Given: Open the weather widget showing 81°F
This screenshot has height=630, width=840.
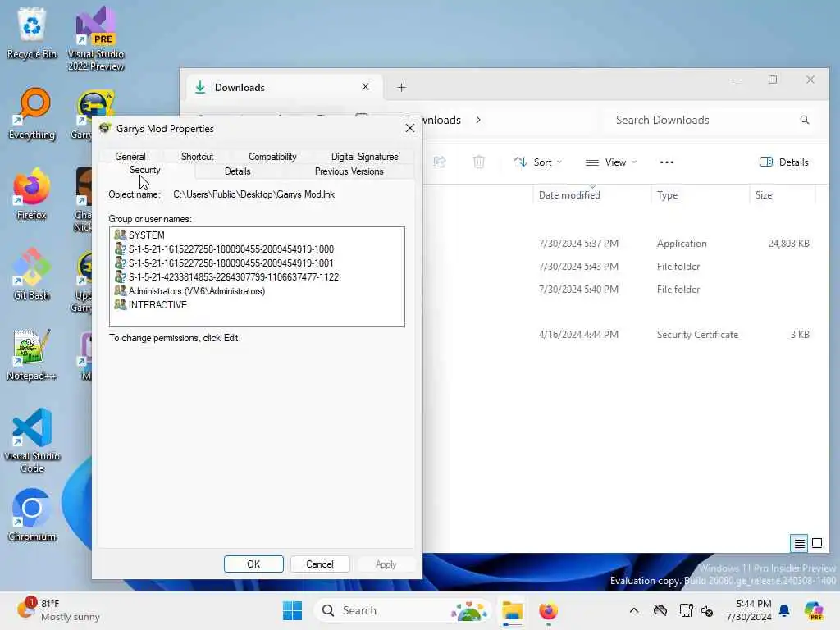Looking at the screenshot, I should tap(58, 610).
